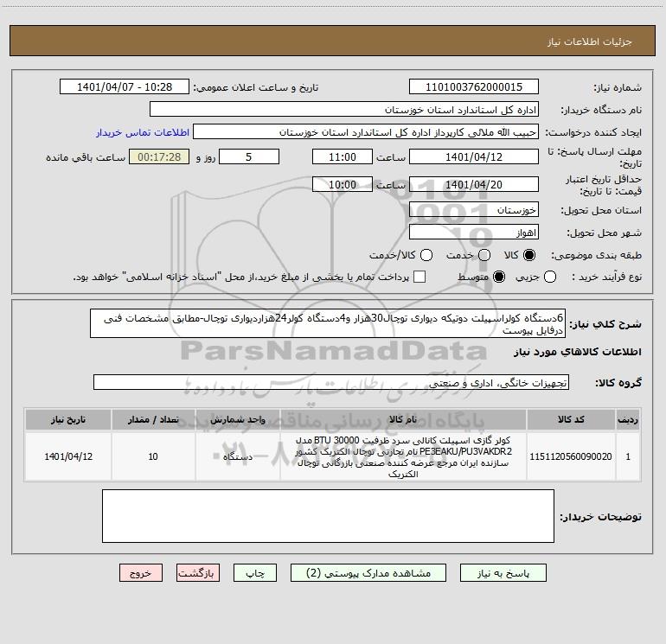Click the product name cell with BTU 30000
Viewport: 666px width, 644px height.
pyautogui.click(x=403, y=456)
